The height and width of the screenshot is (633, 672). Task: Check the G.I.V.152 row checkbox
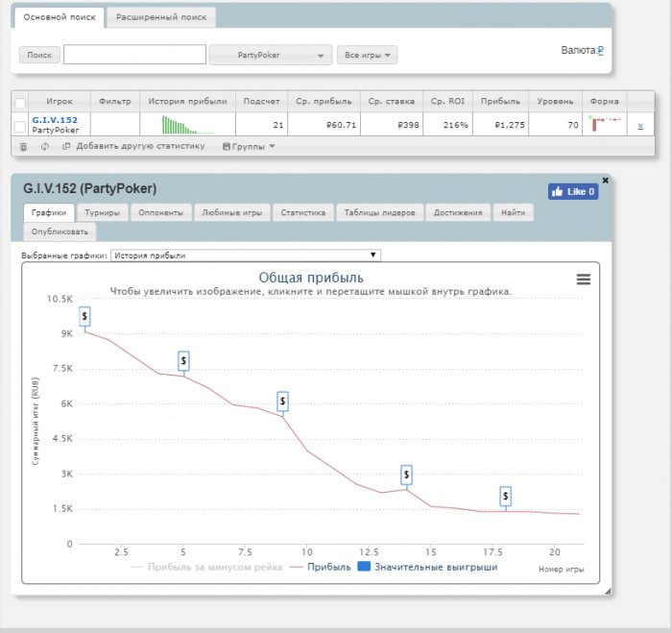[x=20, y=127]
